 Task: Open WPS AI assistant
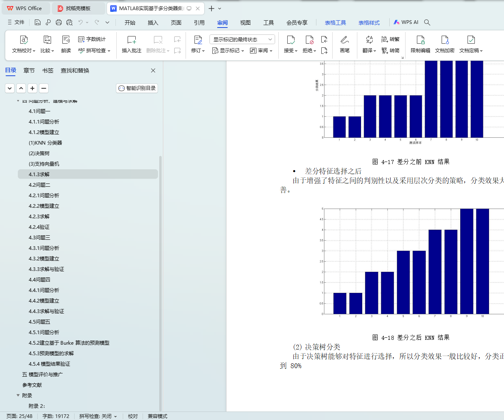406,22
